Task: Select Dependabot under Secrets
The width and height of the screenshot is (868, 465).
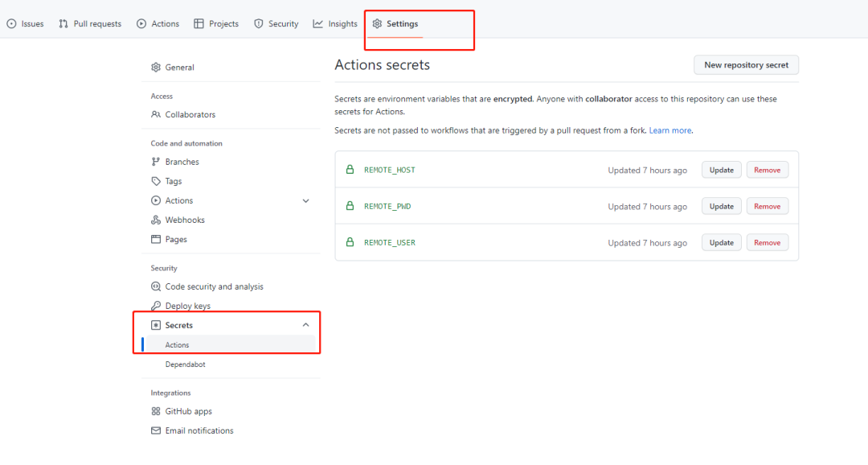Action: 186,364
